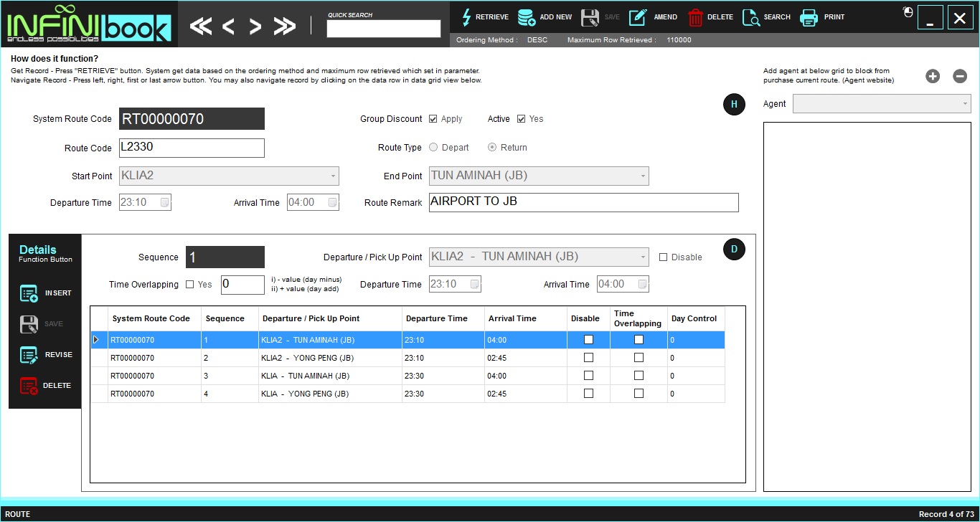Screen dimensions: 980x522
Task: Select row KLIA - TUN AMINAH (JB)
Action: pyautogui.click(x=407, y=376)
